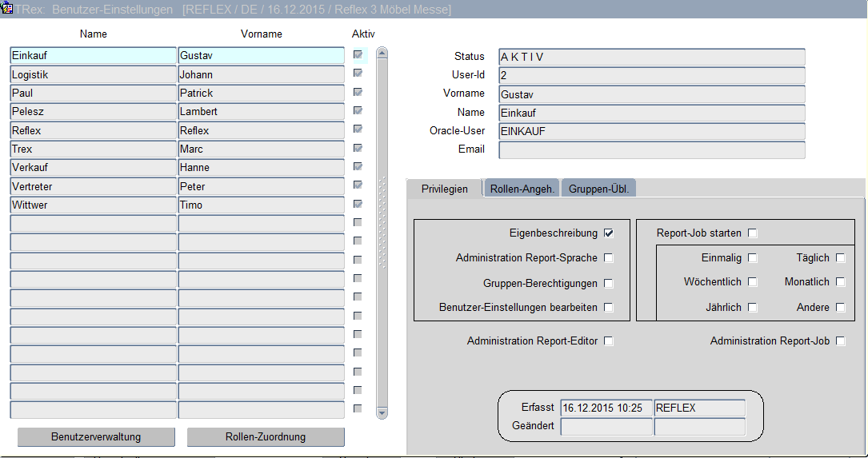Toggle the Eigenbeschreibung checkbox
Image resolution: width=868 pixels, height=458 pixels.
pos(609,233)
